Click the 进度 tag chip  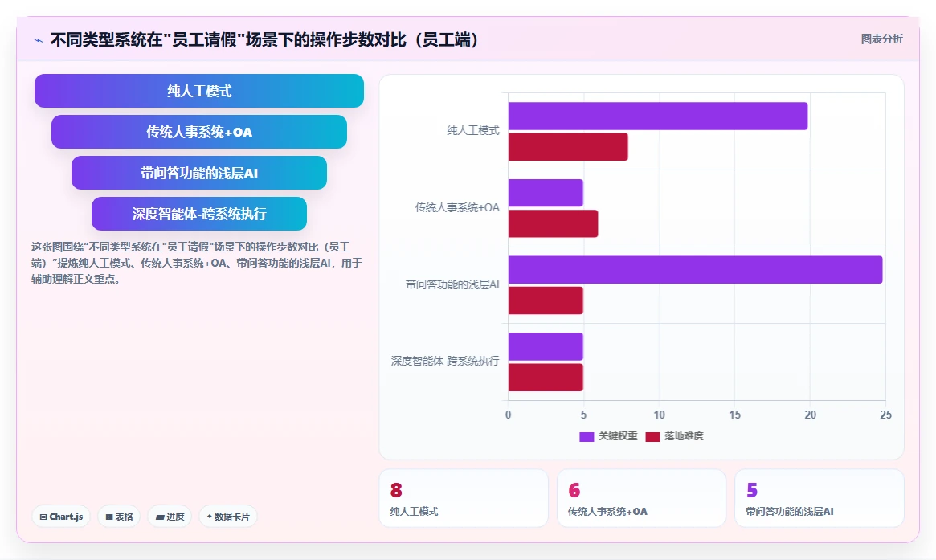(x=170, y=517)
